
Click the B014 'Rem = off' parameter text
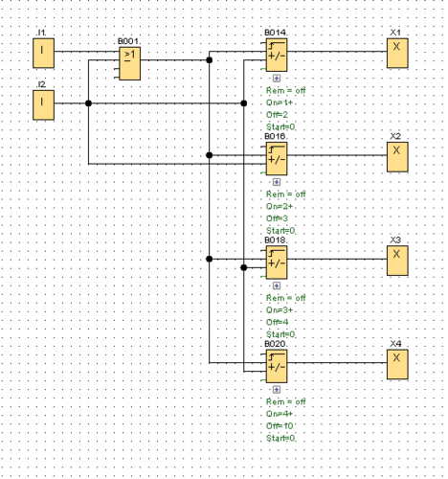click(286, 91)
